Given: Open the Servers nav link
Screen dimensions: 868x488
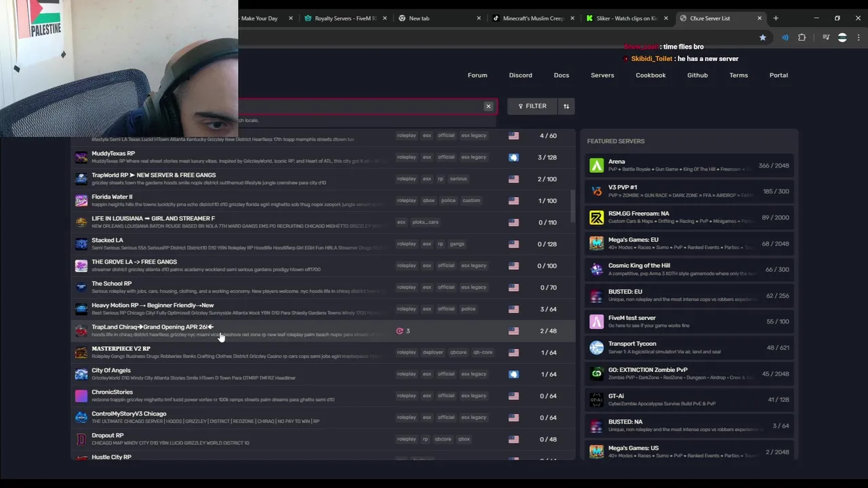Looking at the screenshot, I should coord(602,75).
